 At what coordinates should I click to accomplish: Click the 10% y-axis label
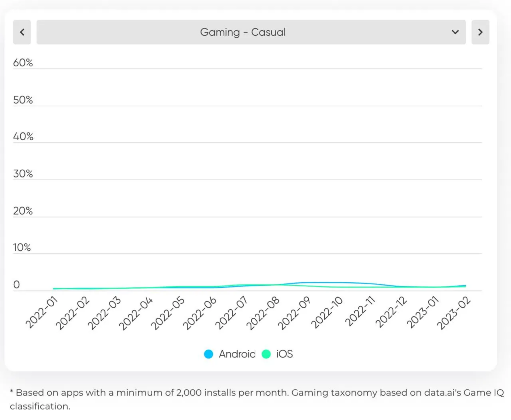23,248
